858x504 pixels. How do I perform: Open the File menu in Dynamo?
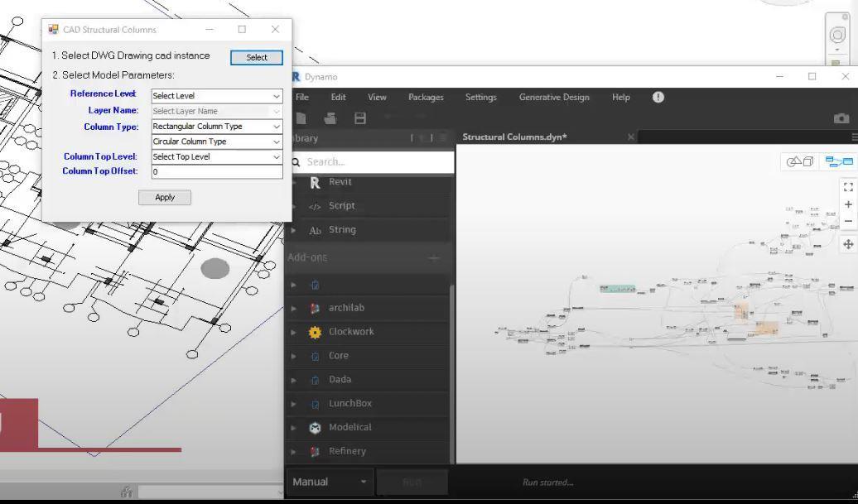[x=302, y=98]
